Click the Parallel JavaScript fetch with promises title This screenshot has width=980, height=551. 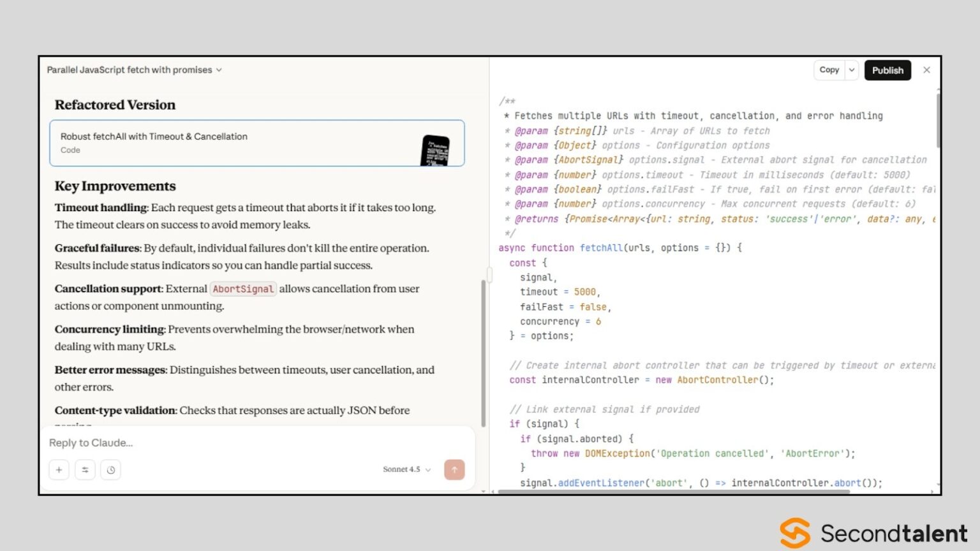(130, 70)
